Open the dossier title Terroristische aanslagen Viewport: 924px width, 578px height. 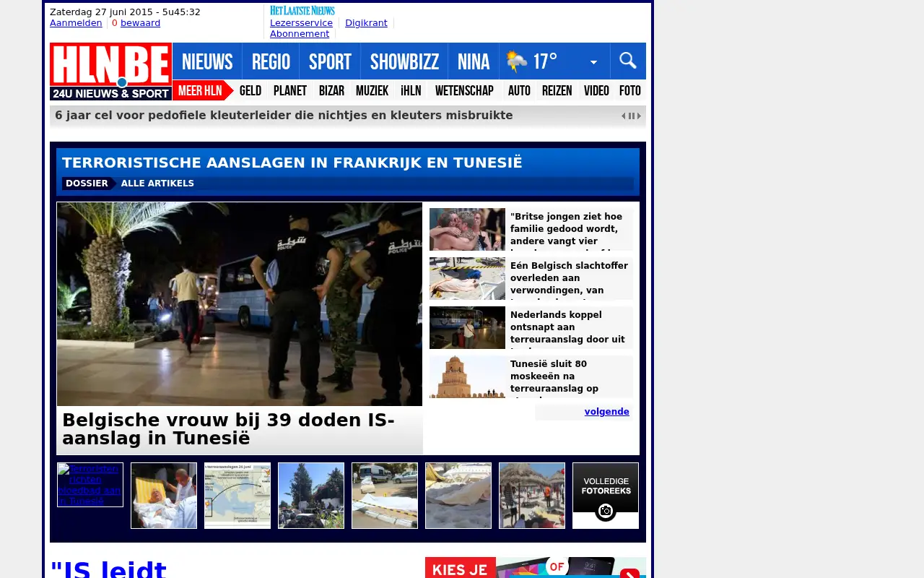(x=292, y=163)
